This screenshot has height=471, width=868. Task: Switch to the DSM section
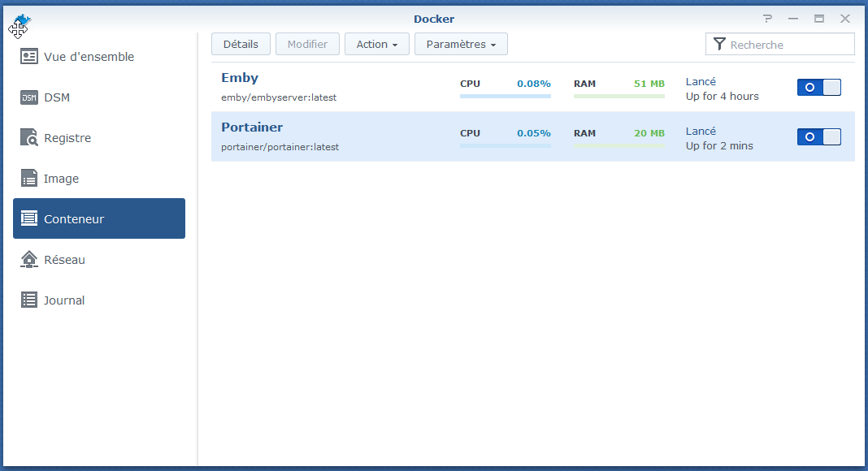[x=99, y=97]
